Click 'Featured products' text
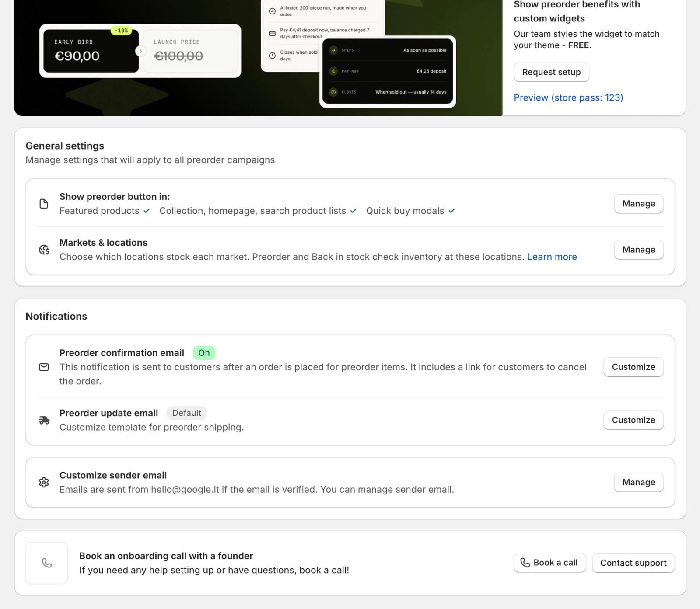The height and width of the screenshot is (609, 700). tap(99, 211)
